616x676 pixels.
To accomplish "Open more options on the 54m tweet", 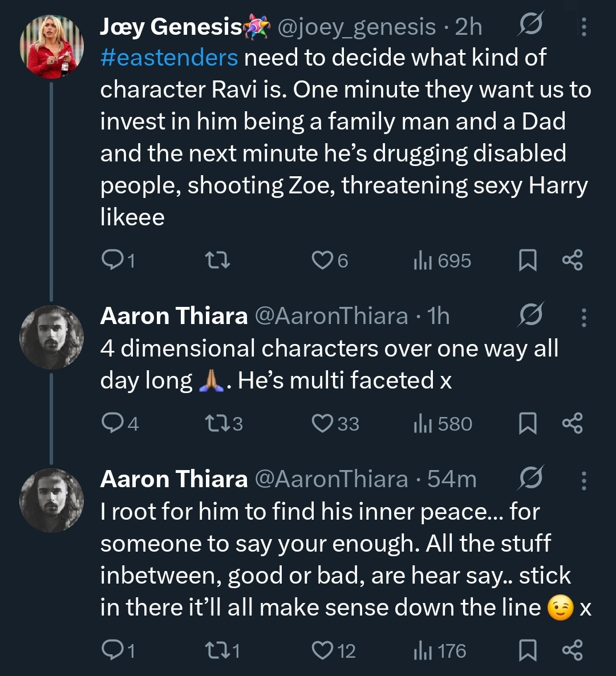I will pyautogui.click(x=583, y=480).
